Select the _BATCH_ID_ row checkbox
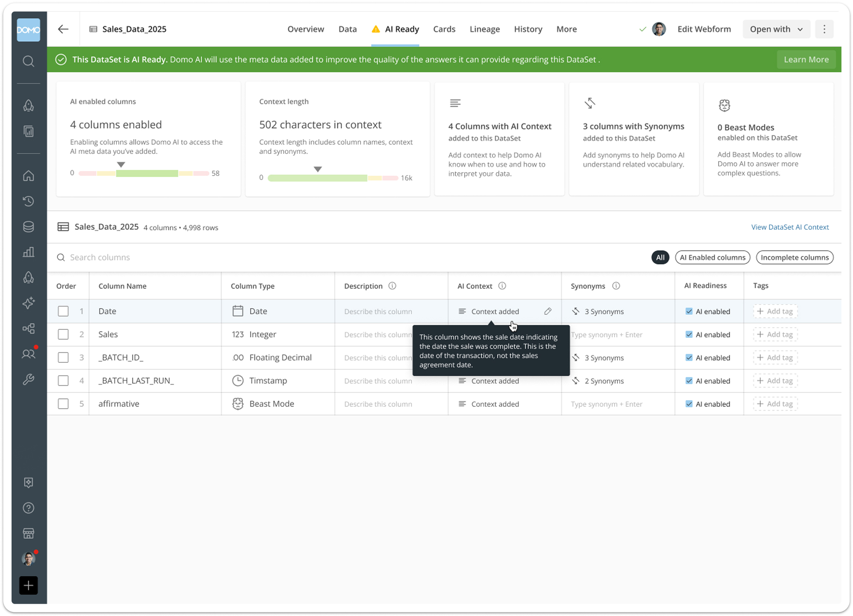Image resolution: width=853 pixels, height=616 pixels. pyautogui.click(x=63, y=357)
